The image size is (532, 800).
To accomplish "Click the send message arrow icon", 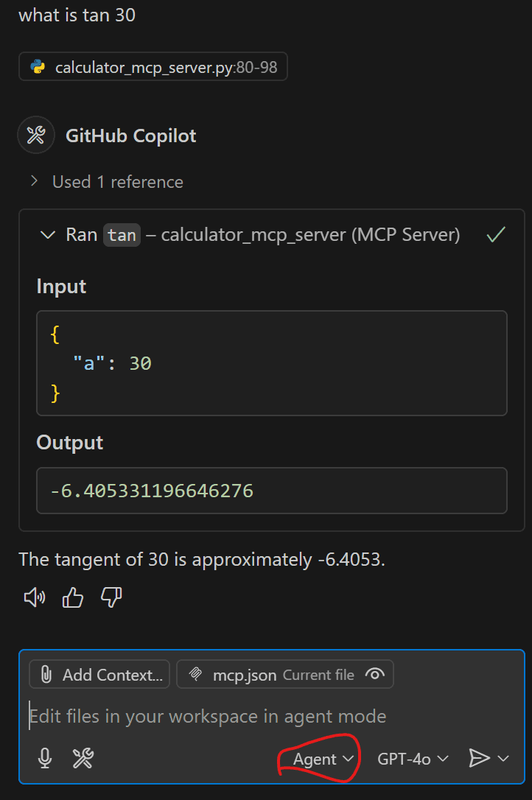I will [x=480, y=758].
